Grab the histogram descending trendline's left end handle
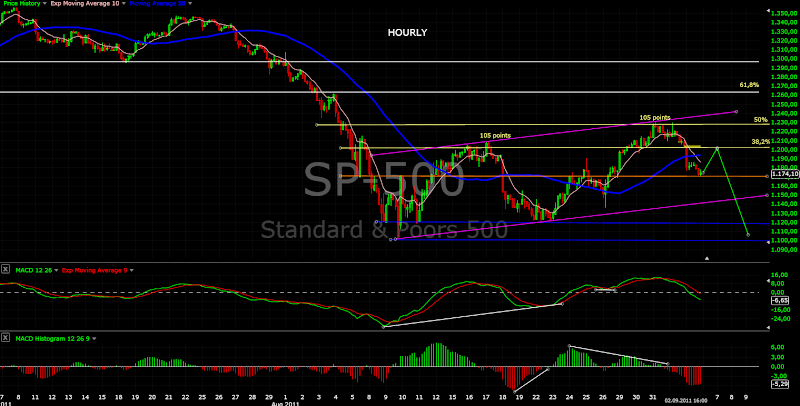This screenshot has width=800, height=406. click(569, 346)
